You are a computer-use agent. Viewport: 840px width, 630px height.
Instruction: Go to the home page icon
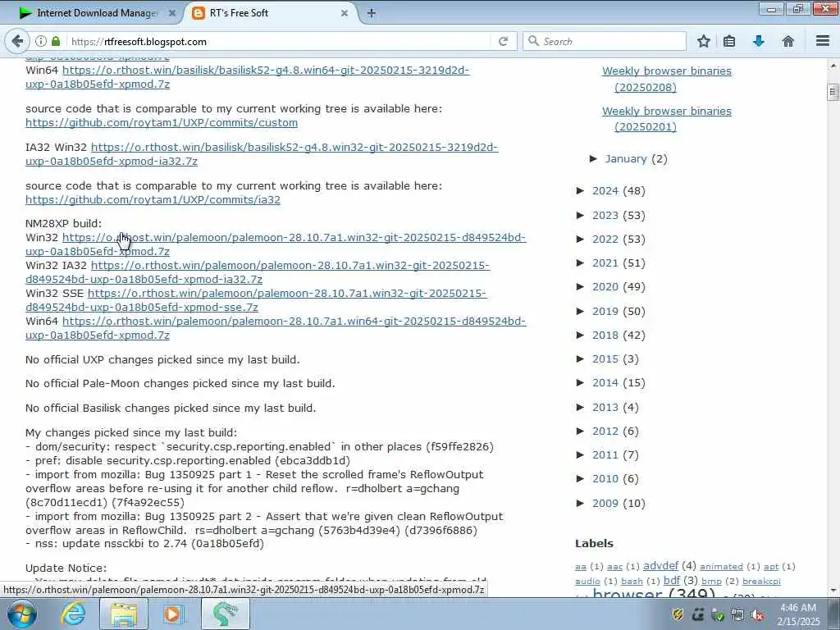788,41
